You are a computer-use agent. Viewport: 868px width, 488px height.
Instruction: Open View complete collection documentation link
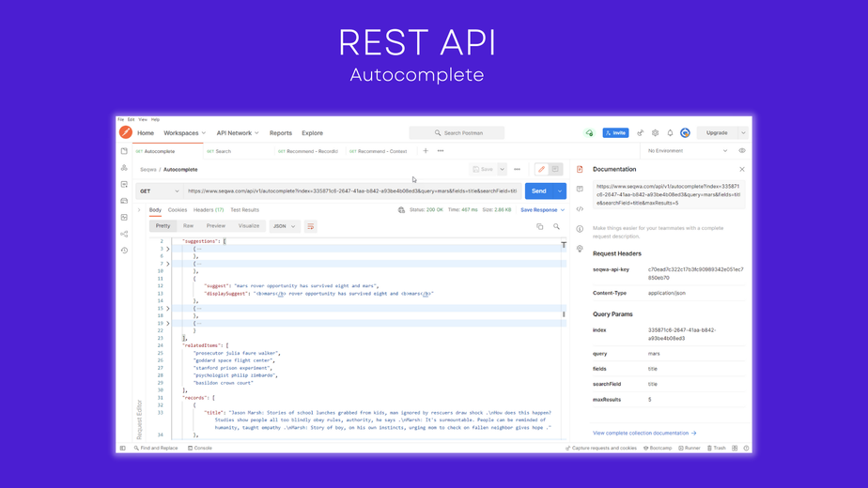tap(644, 434)
